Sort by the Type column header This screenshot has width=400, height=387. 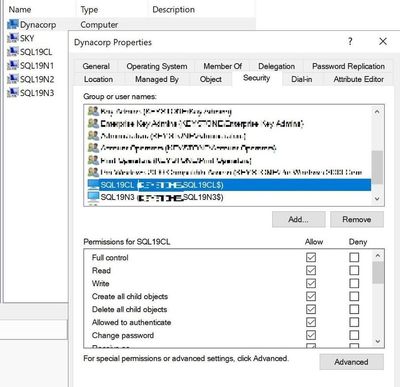tap(89, 10)
